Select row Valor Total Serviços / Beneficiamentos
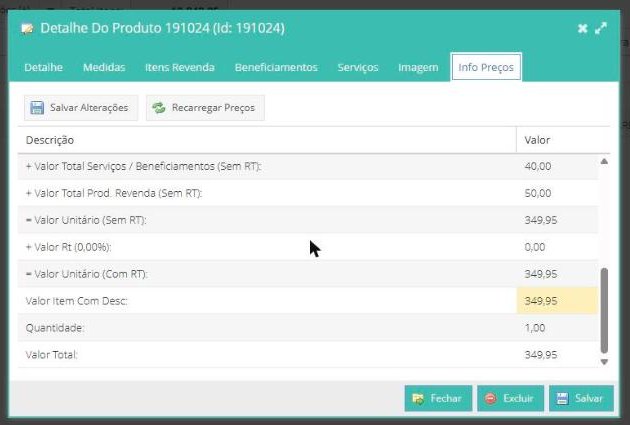630x425 pixels. tap(308, 166)
